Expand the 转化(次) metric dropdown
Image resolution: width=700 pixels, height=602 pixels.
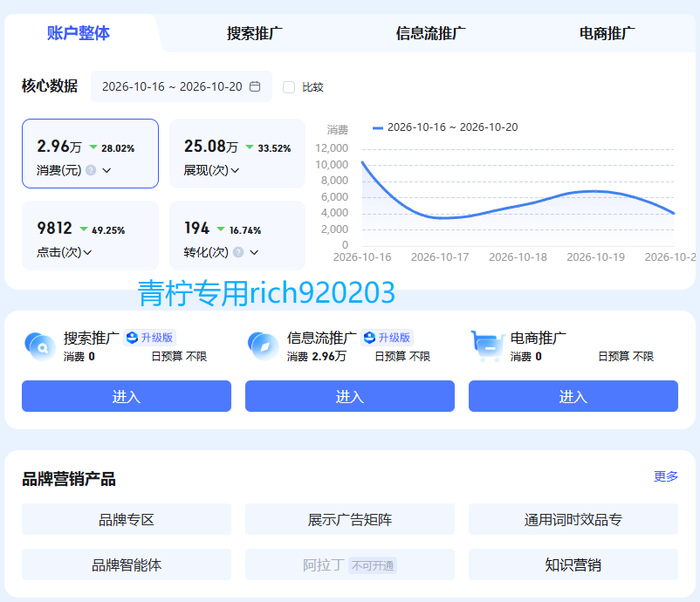point(254,252)
